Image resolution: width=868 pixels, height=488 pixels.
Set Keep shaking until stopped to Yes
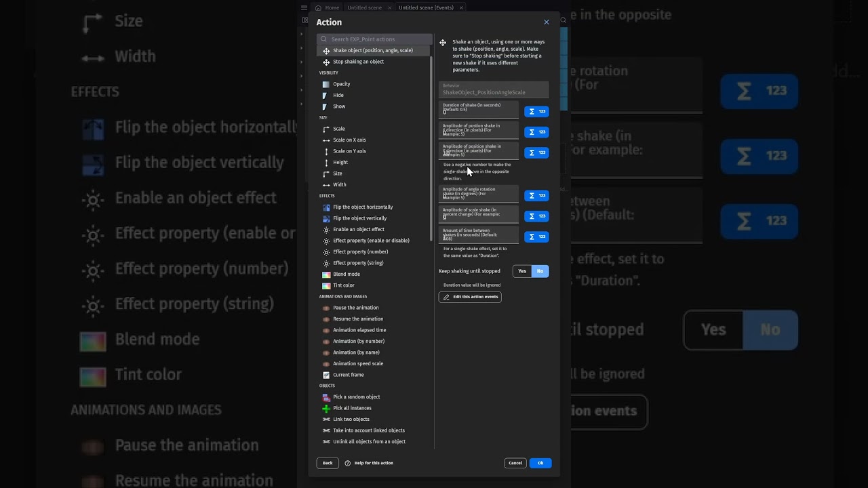(x=522, y=271)
